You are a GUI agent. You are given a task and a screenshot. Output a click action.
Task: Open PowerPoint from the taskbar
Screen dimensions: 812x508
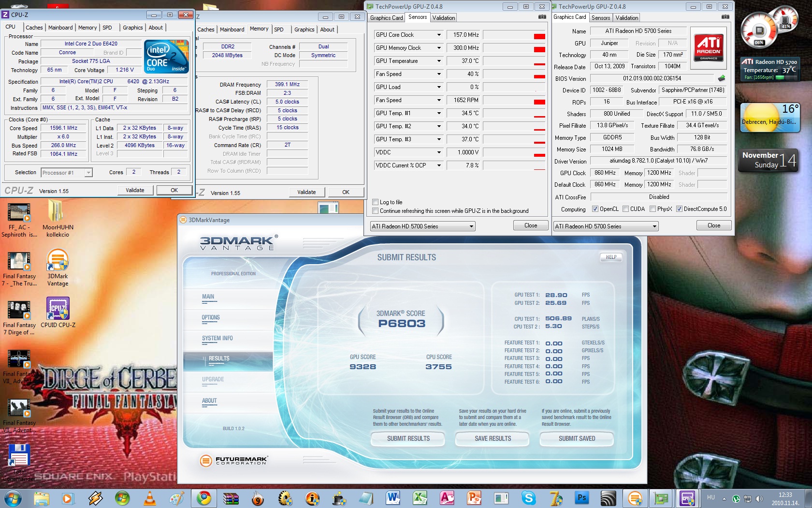click(474, 498)
